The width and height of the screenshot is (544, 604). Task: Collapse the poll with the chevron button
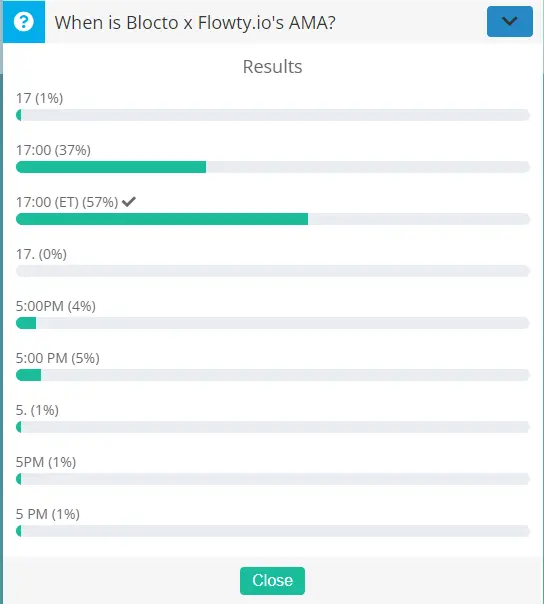pyautogui.click(x=510, y=22)
